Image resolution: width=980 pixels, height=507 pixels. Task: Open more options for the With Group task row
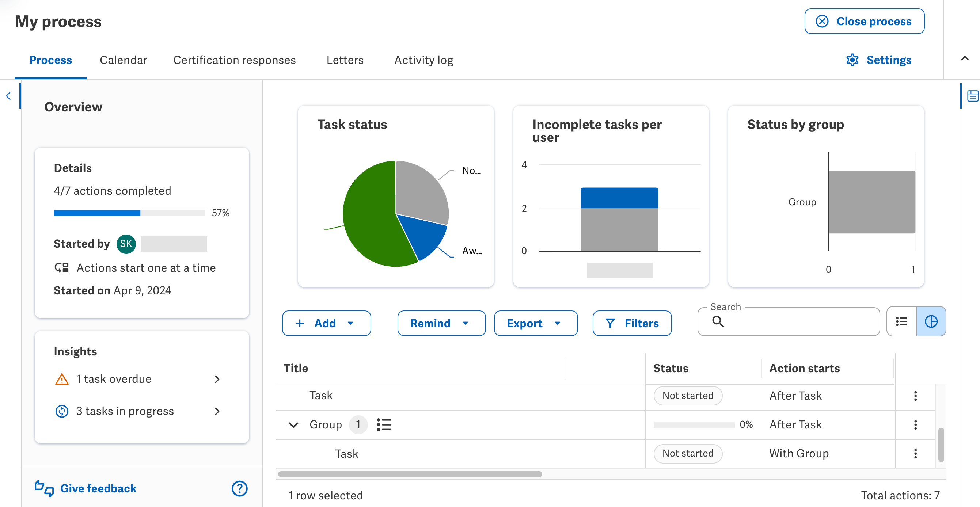(915, 454)
